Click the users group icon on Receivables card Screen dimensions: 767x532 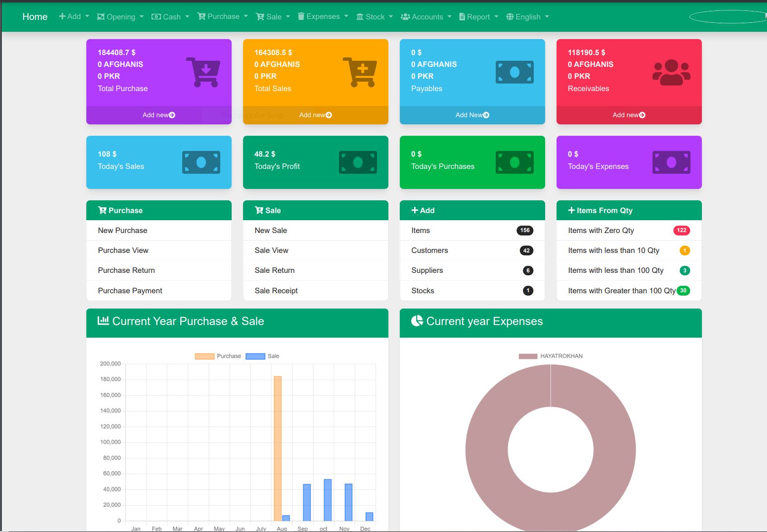[x=672, y=72]
